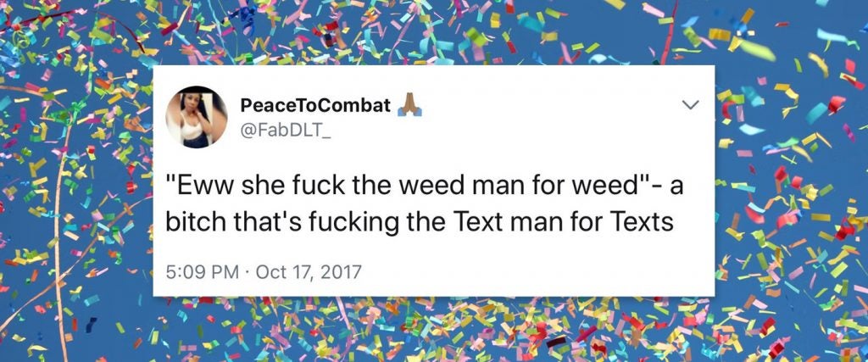The height and width of the screenshot is (362, 868).
Task: Click the praying hands emoji beside the name
Action: (x=410, y=104)
